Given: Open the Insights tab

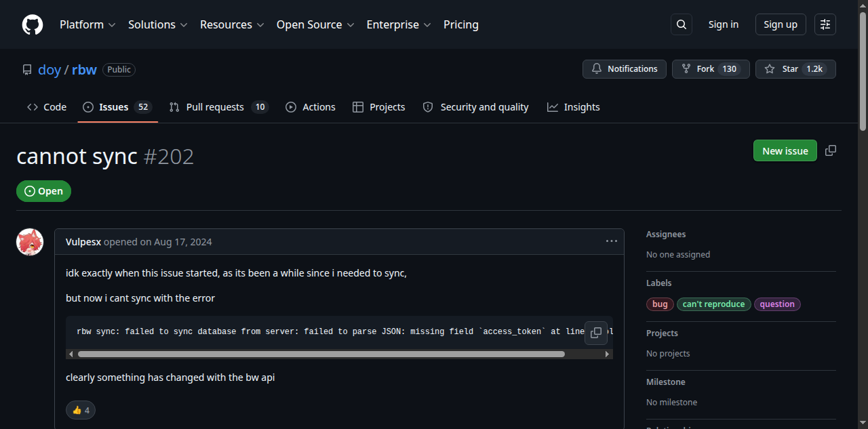Looking at the screenshot, I should (x=573, y=106).
